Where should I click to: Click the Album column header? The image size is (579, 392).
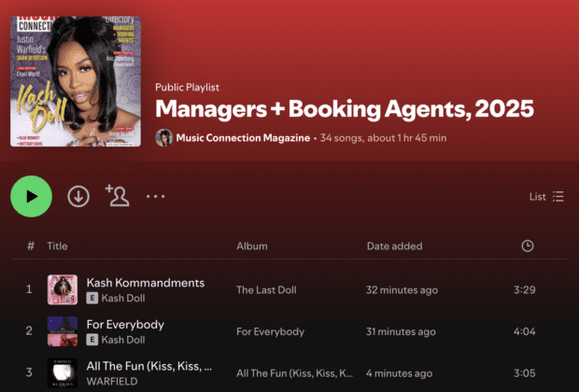click(x=252, y=246)
